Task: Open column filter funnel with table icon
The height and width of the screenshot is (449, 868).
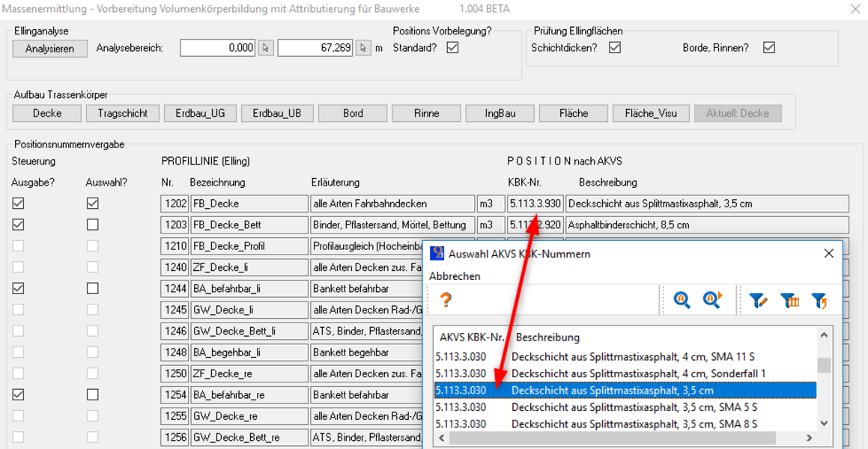Action: [790, 300]
